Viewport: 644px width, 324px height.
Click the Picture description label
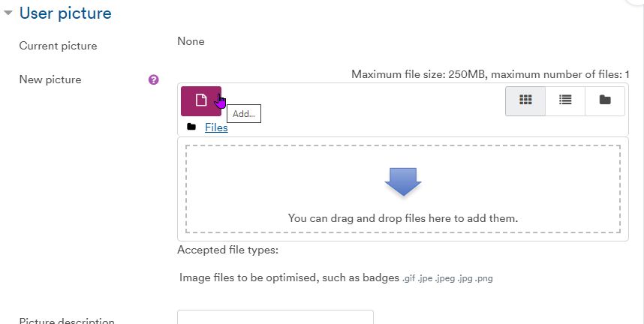67,321
